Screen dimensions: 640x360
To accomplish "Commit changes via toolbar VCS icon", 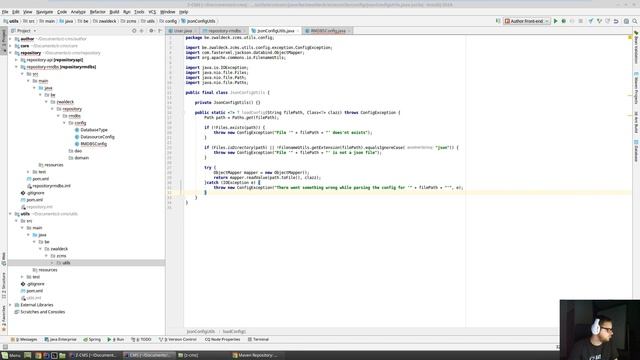I will 599,21.
